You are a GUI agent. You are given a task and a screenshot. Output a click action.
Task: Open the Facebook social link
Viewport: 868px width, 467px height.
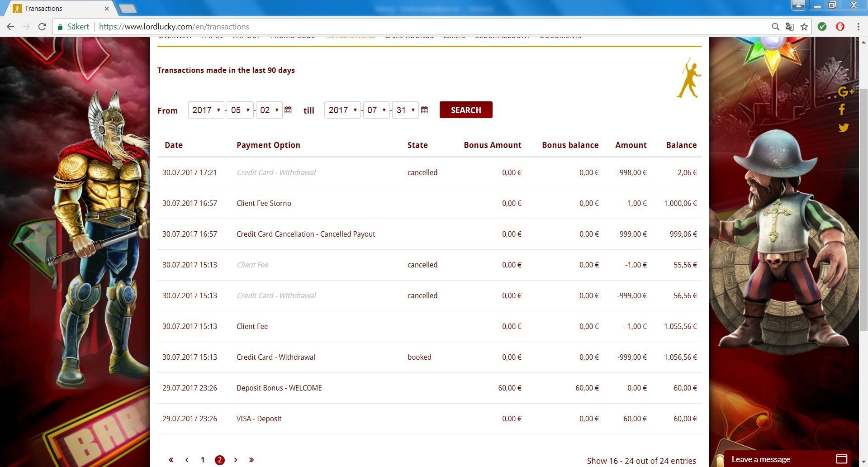coord(842,109)
